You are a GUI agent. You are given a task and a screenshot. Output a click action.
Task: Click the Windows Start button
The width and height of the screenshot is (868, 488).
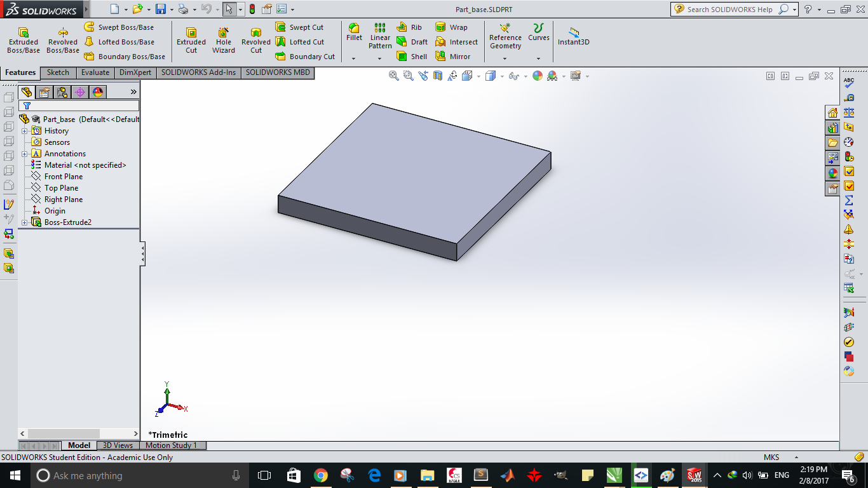[x=15, y=475]
